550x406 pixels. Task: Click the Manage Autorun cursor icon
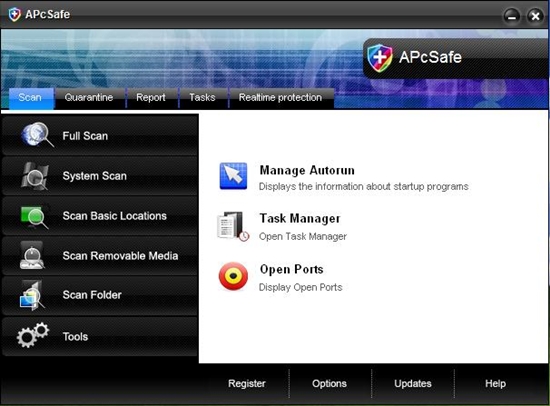pyautogui.click(x=233, y=176)
